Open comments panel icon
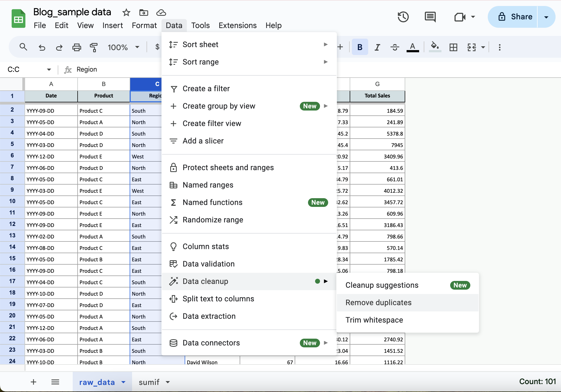 click(x=430, y=17)
